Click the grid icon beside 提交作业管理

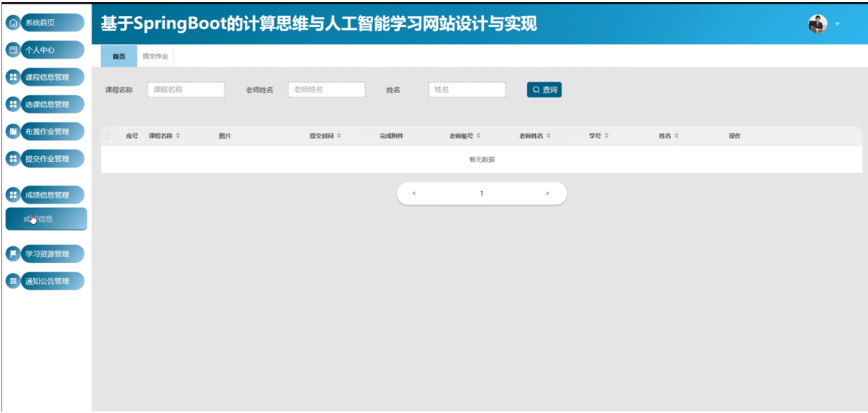[x=13, y=158]
